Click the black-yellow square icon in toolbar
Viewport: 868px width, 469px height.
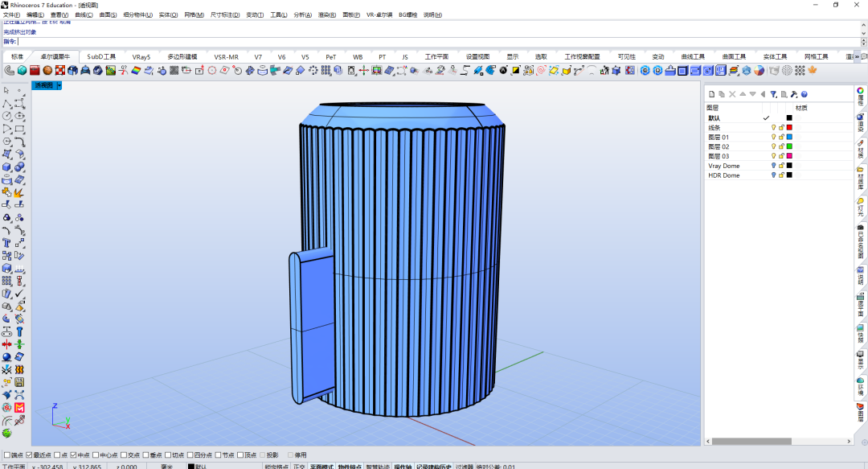pyautogui.click(x=516, y=71)
